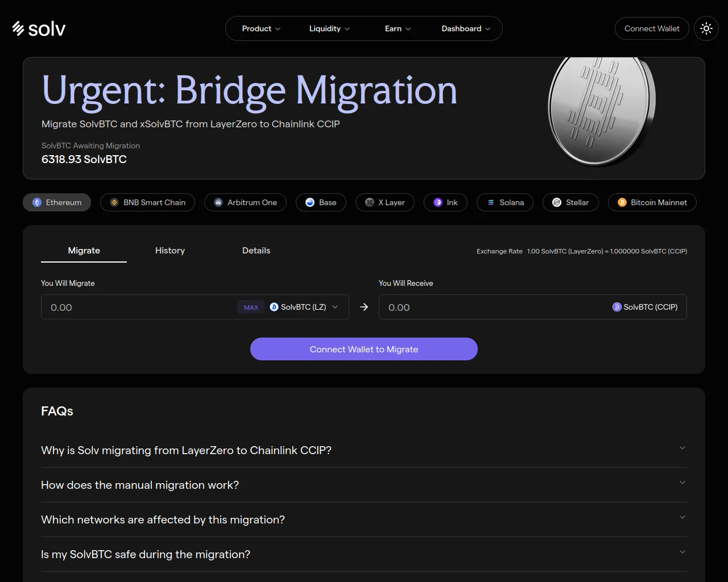Screen dimensions: 728x582
Task: Open the Earn dropdown menu
Action: 398,28
